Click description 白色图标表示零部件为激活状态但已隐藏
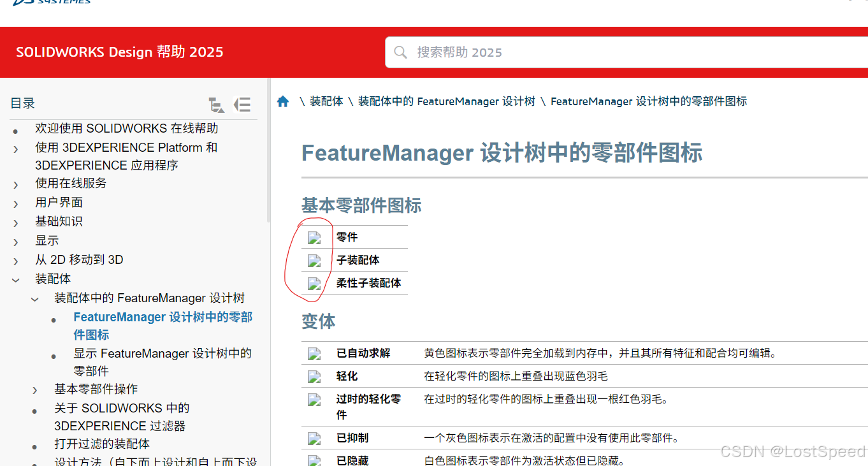 click(524, 461)
